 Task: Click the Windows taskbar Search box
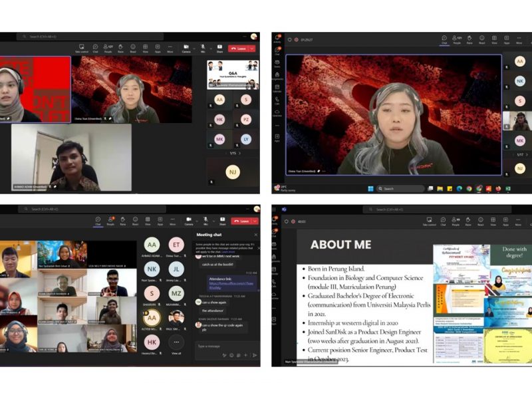pyautogui.click(x=400, y=189)
